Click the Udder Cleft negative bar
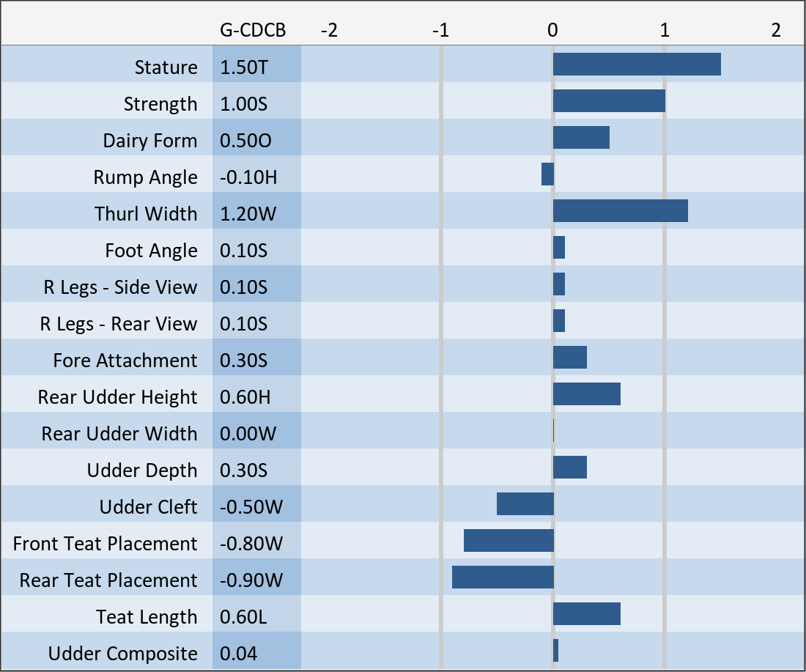Image resolution: width=806 pixels, height=672 pixels. pos(525,504)
